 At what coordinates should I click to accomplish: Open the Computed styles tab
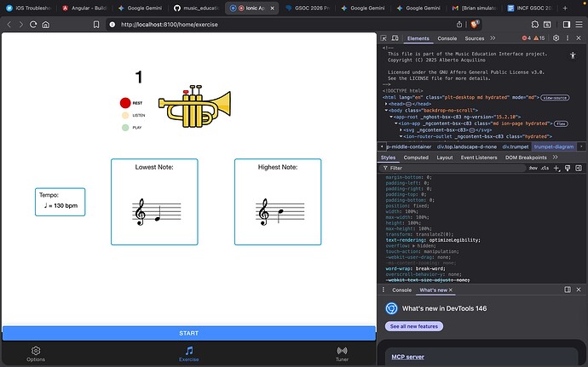click(x=416, y=158)
